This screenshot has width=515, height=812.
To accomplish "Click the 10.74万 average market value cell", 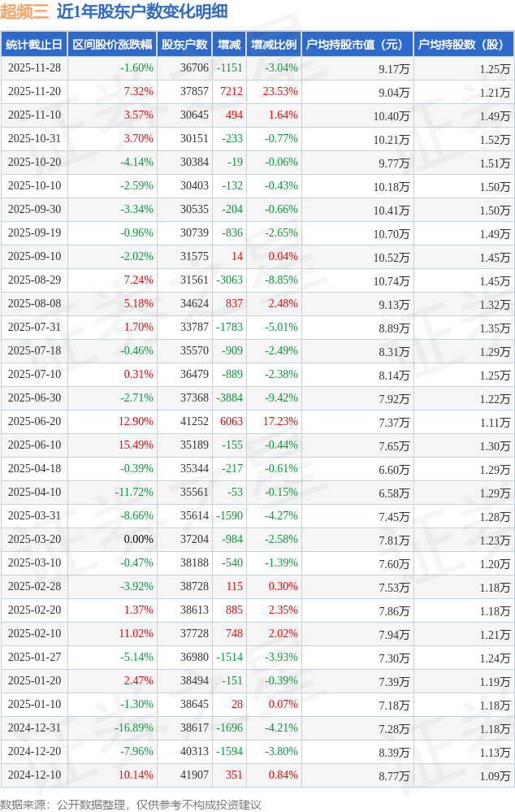I will click(x=392, y=280).
